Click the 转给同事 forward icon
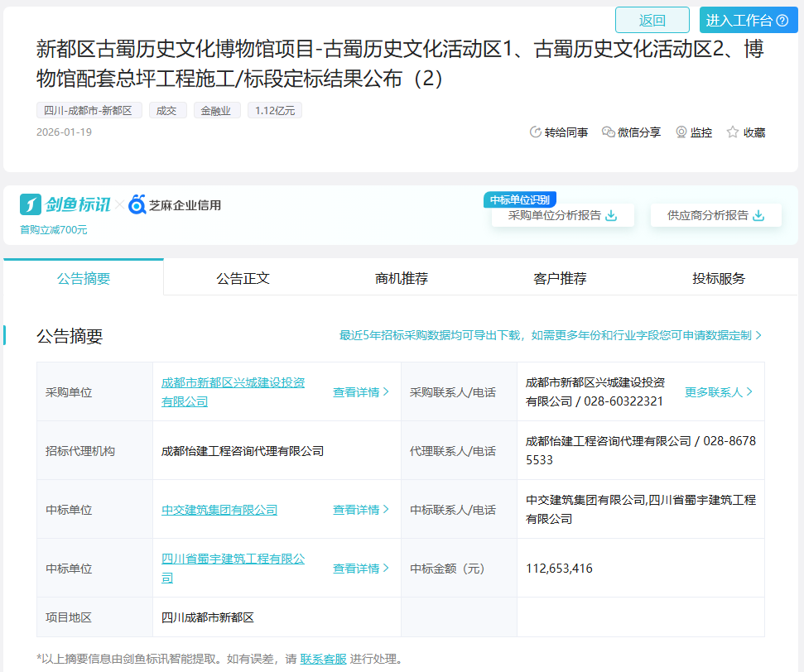The width and height of the screenshot is (804, 672). click(536, 132)
